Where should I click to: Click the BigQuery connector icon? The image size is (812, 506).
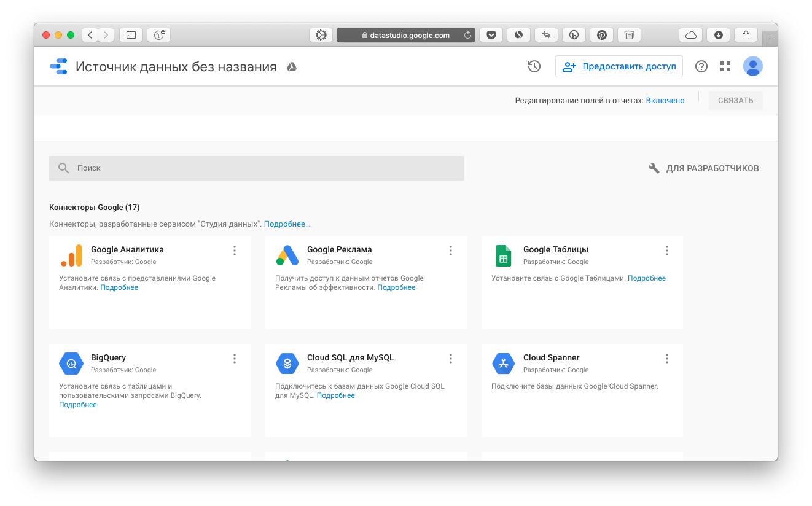coord(71,364)
